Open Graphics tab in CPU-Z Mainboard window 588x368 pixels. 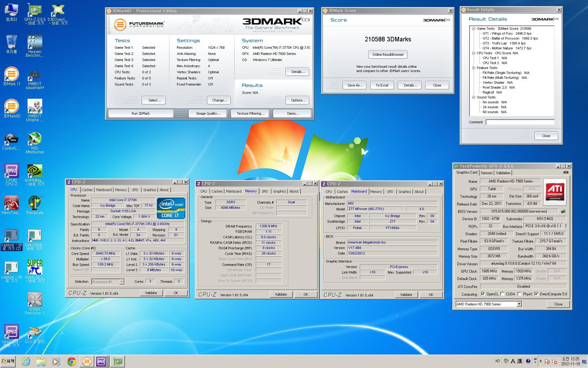click(x=405, y=192)
